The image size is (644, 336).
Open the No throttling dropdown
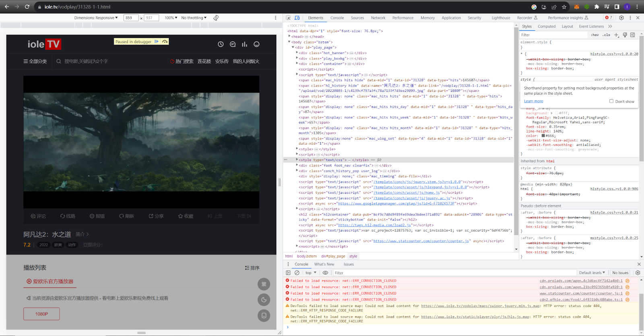194,18
